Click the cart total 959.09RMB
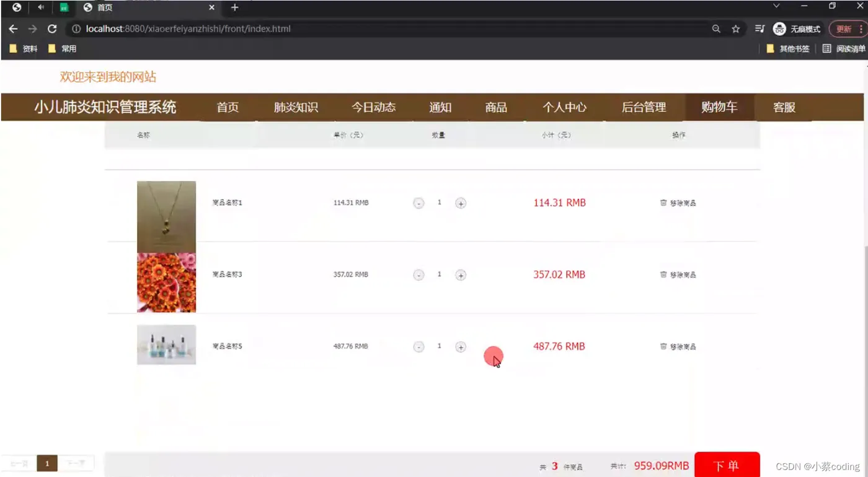Screen dimensions: 868x477 tap(662, 466)
